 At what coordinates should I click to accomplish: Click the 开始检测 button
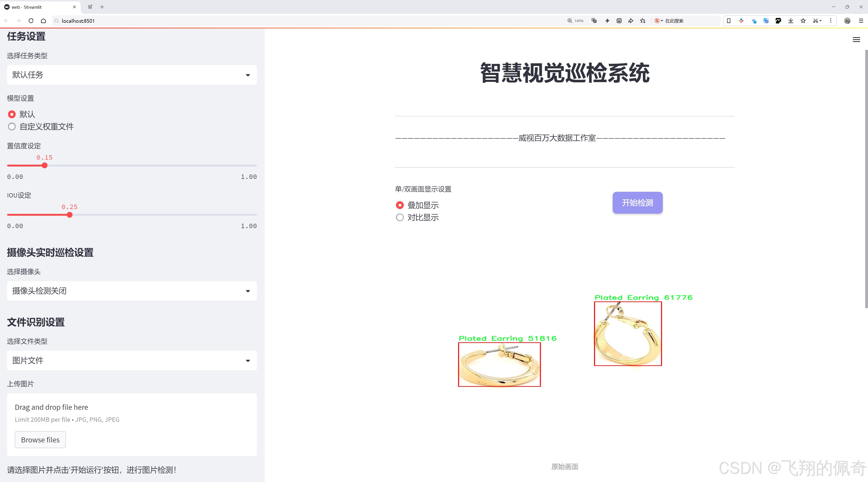(x=637, y=203)
